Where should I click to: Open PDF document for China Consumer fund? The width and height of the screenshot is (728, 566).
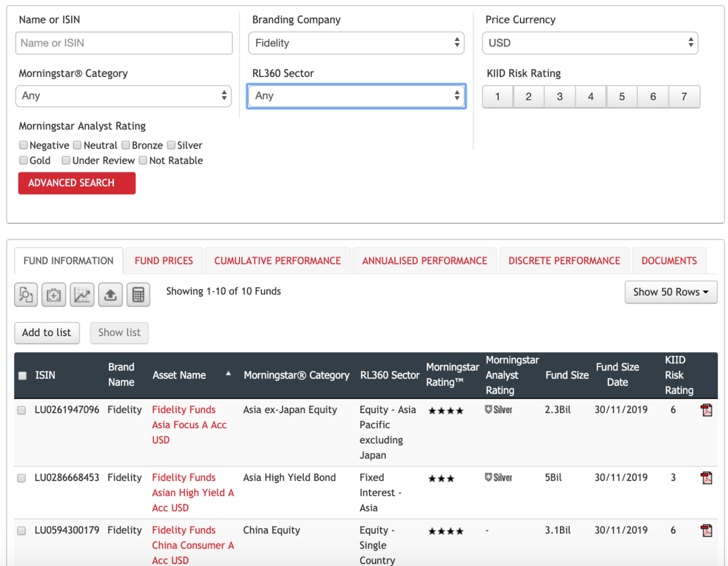pos(706,531)
